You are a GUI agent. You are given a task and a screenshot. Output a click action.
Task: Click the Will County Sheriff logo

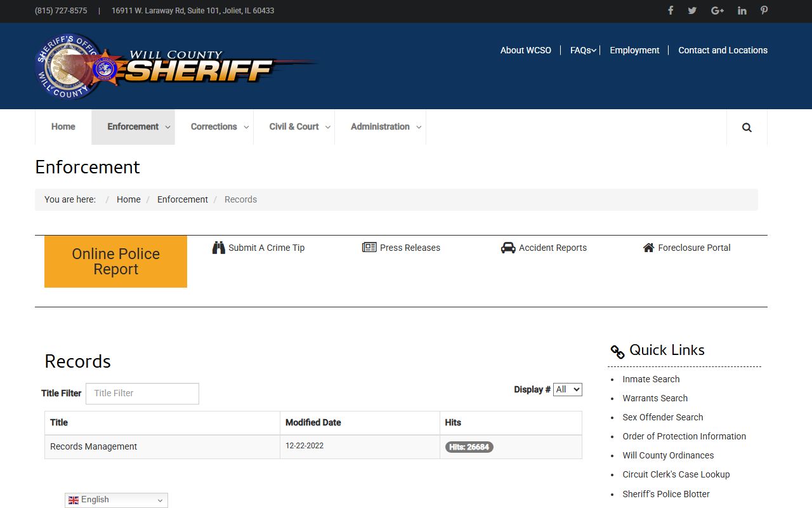pyautogui.click(x=176, y=66)
